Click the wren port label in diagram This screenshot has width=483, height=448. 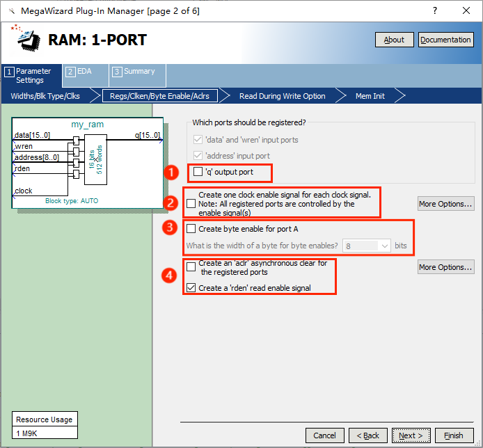[x=24, y=146]
